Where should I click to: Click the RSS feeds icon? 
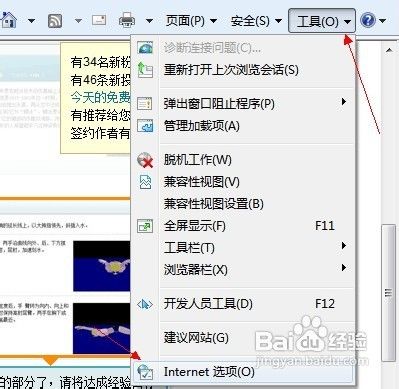tap(55, 21)
